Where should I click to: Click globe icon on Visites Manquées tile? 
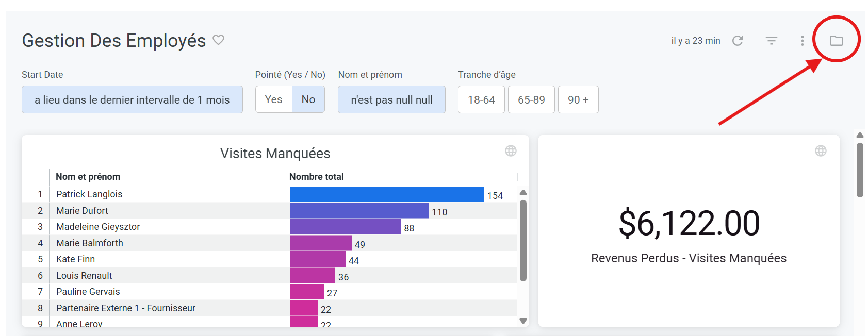click(x=511, y=150)
